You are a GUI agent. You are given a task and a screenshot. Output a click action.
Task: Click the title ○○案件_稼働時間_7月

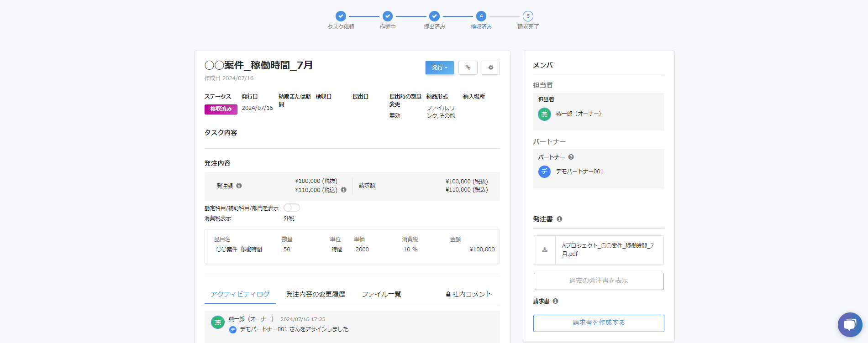[258, 65]
